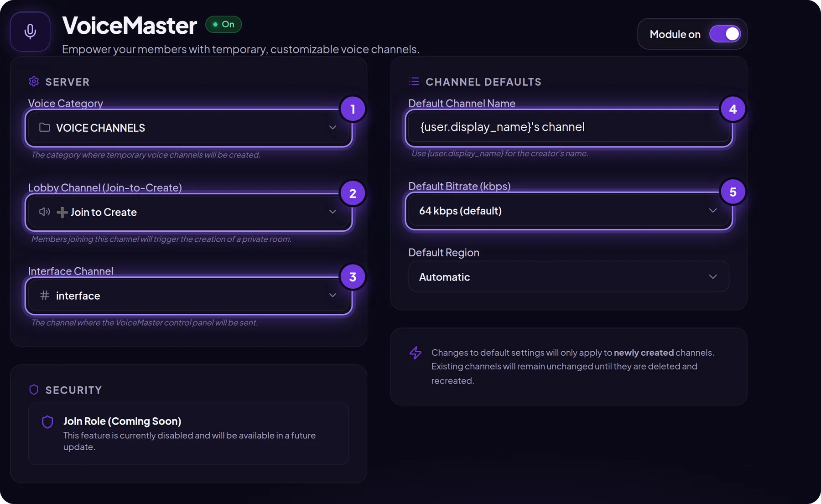821x504 pixels.
Task: Click hint 'Use {user.display_name} for the creator's name'
Action: [500, 153]
